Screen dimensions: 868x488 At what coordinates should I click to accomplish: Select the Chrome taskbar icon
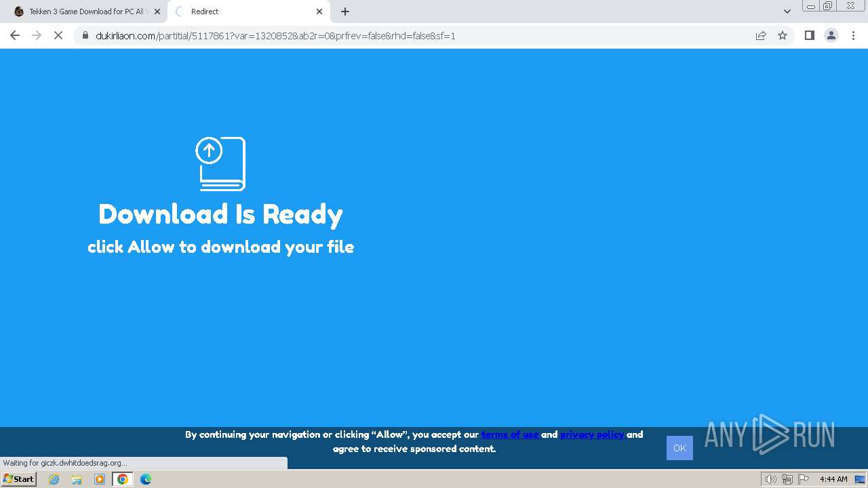coord(123,479)
